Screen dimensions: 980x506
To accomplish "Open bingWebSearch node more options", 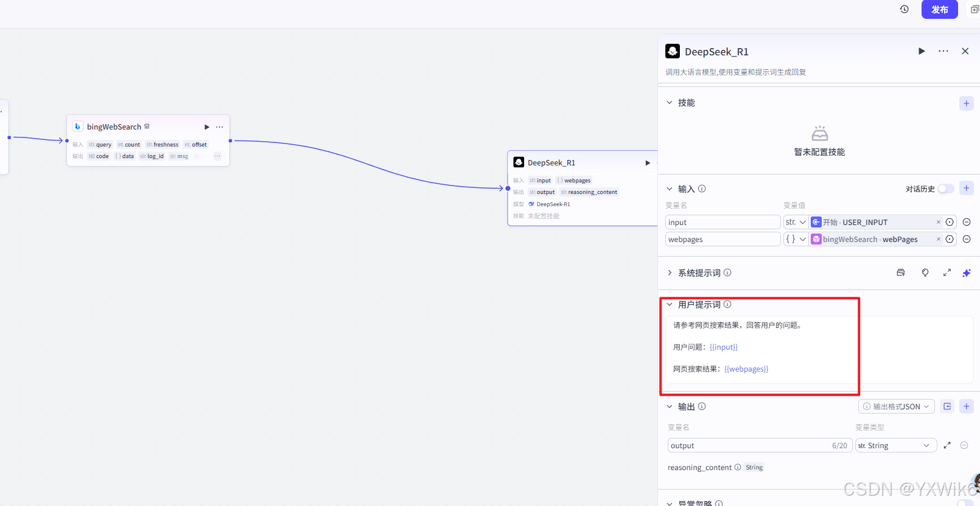I will click(220, 126).
